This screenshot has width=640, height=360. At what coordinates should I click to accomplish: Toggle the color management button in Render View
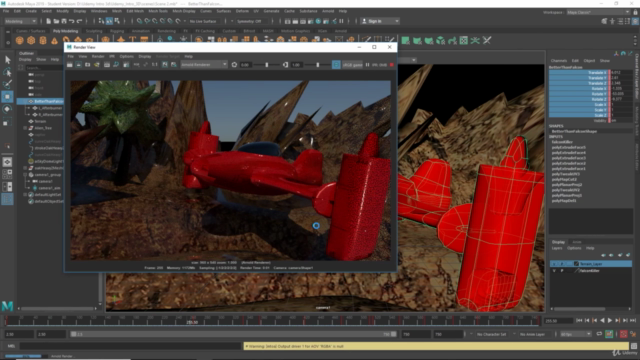tap(336, 65)
